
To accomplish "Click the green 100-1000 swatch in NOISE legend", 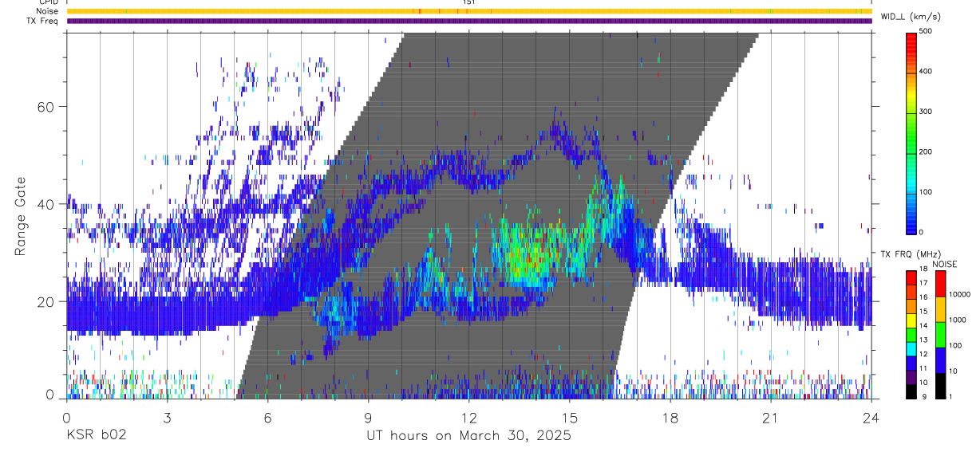I will (942, 335).
